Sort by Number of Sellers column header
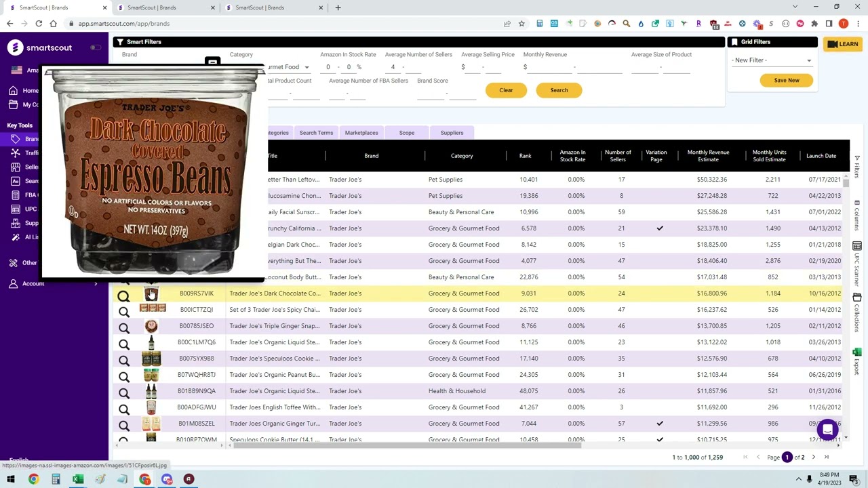 [x=618, y=156]
